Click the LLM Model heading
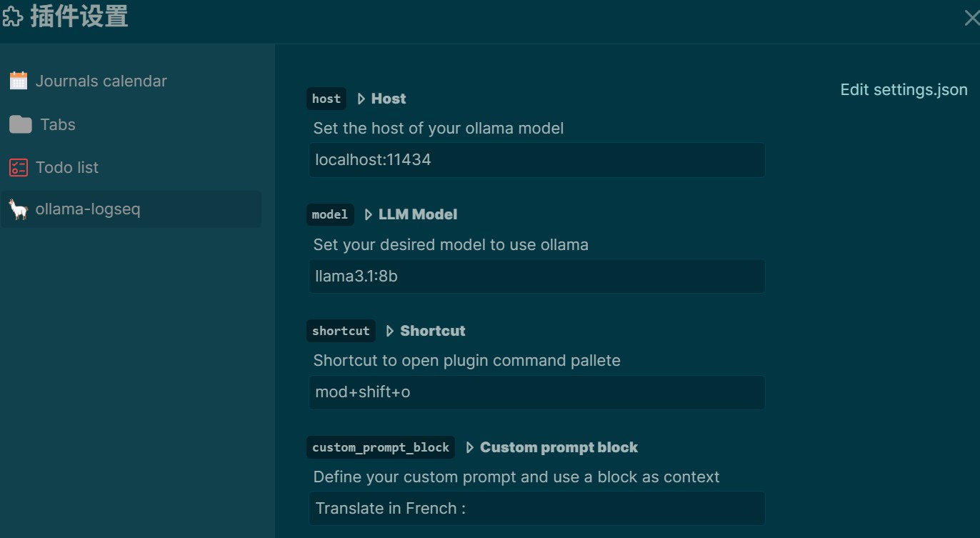980x538 pixels. click(418, 214)
